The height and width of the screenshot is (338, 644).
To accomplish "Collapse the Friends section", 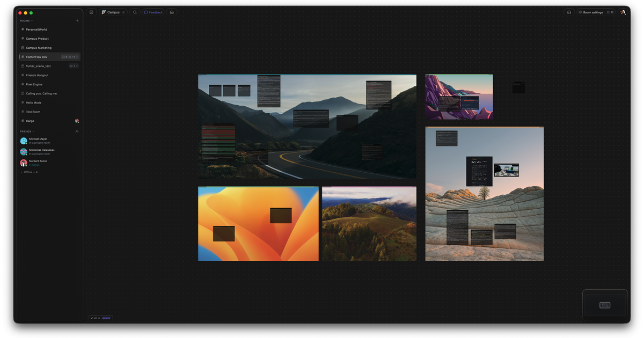I will pyautogui.click(x=27, y=131).
